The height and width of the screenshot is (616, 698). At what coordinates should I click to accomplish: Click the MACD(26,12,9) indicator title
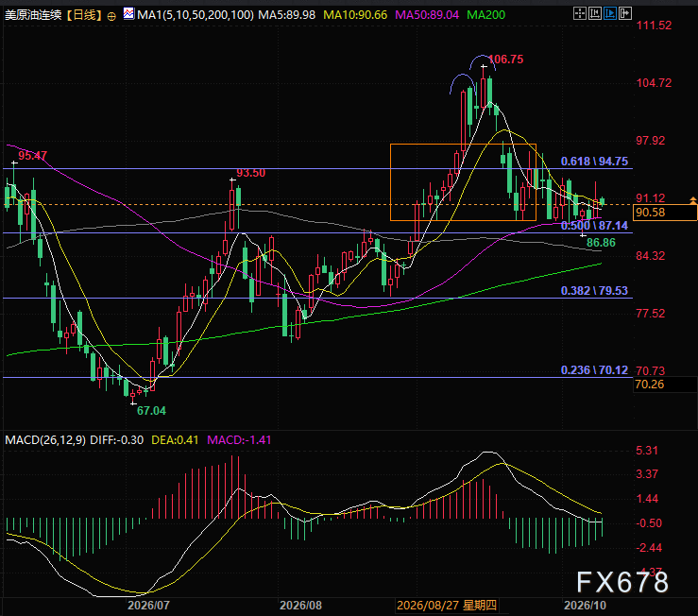click(45, 440)
